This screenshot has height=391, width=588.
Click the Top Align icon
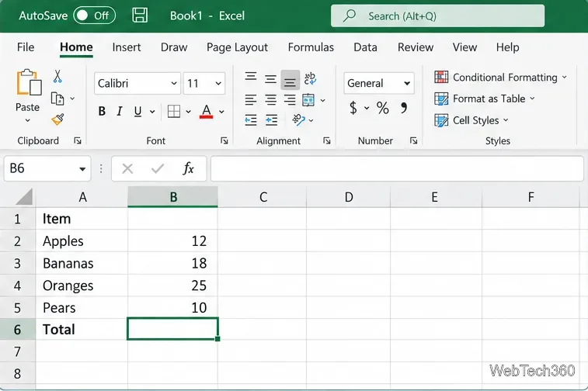coord(251,77)
